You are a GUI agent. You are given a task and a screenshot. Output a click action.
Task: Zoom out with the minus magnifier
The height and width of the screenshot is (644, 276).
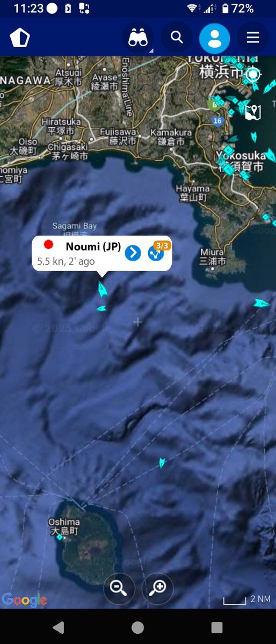click(x=119, y=589)
